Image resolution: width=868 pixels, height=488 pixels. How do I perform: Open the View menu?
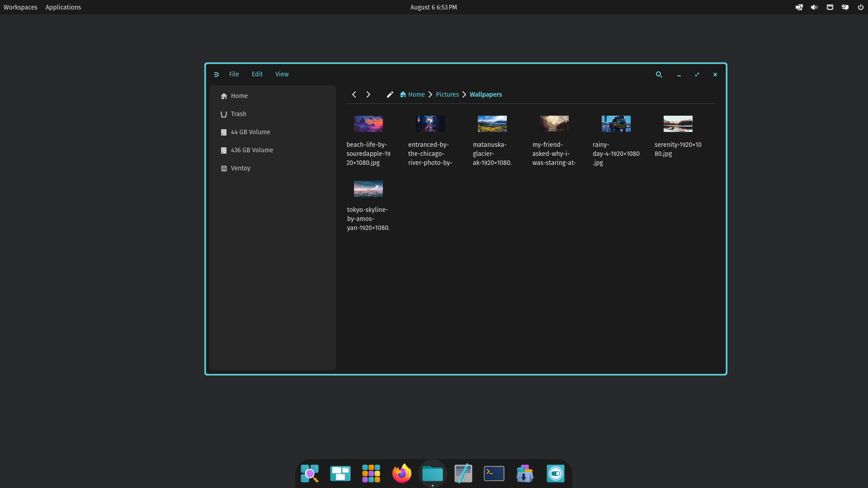tap(282, 74)
